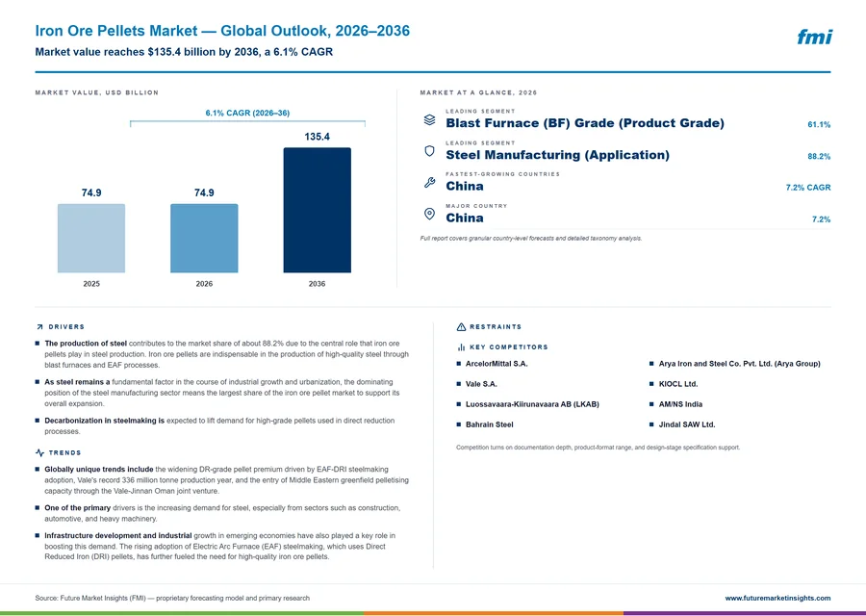The width and height of the screenshot is (866, 616).
Task: Click the Restraints heading
Action: (496, 327)
